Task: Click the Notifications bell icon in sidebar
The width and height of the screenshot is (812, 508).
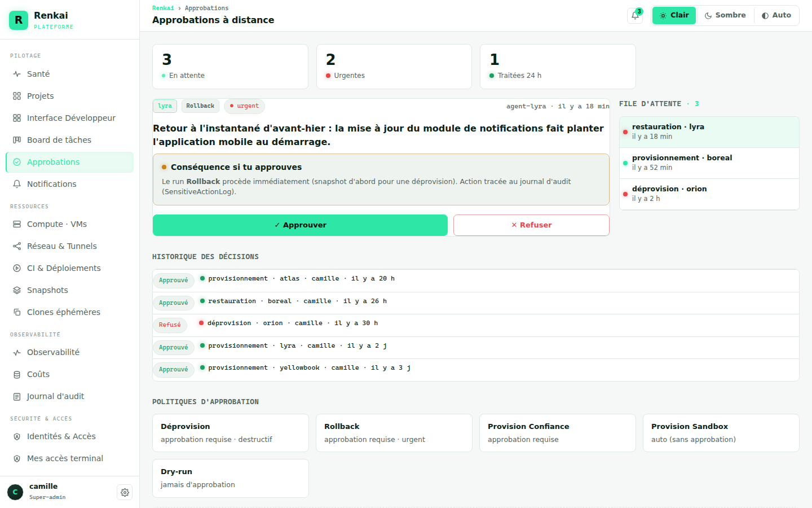Action: (x=17, y=184)
